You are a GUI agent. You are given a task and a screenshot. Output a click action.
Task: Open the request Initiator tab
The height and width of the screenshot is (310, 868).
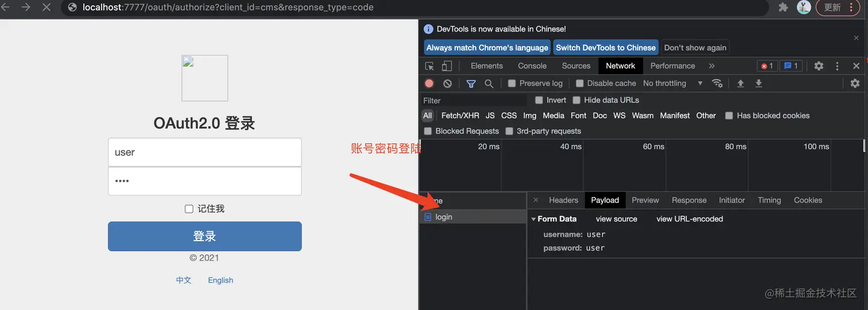click(x=732, y=200)
